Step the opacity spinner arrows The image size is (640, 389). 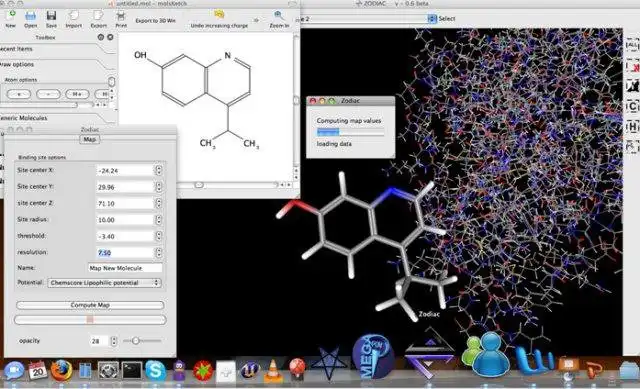coord(114,341)
